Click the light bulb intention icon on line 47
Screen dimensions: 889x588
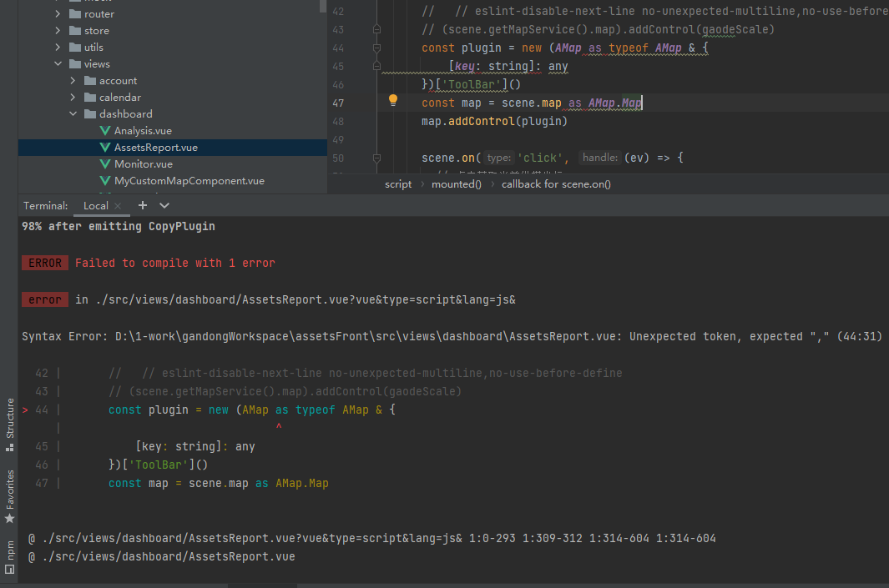[392, 99]
